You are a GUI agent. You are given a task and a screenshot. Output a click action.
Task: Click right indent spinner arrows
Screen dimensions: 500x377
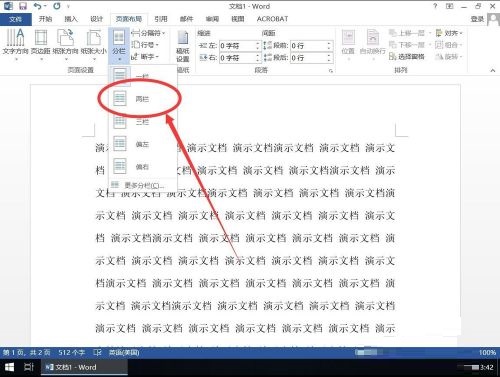(x=258, y=58)
